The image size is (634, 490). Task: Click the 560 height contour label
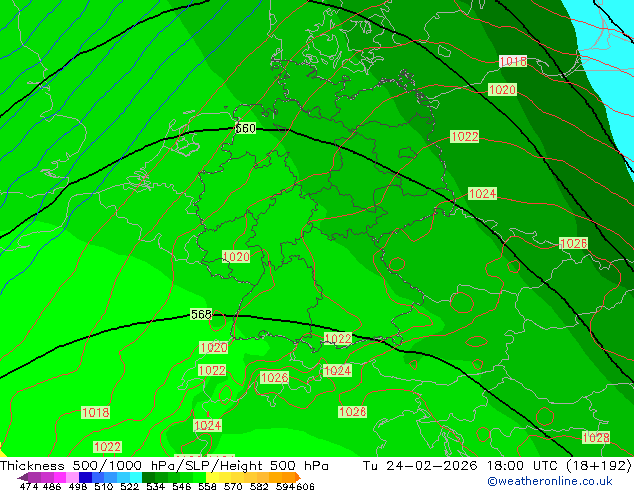pyautogui.click(x=245, y=128)
